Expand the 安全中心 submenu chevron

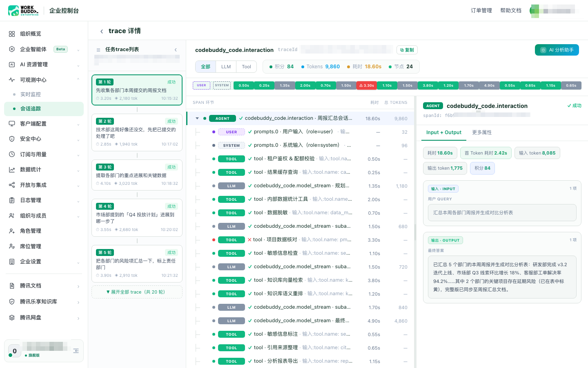[78, 139]
